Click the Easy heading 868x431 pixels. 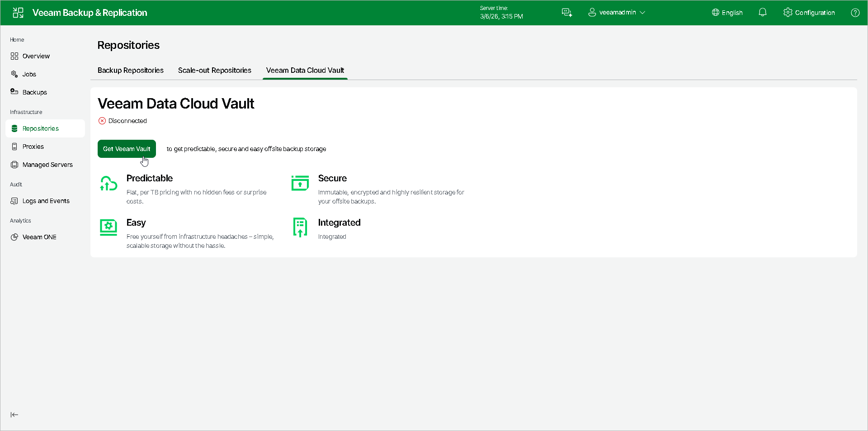[136, 223]
